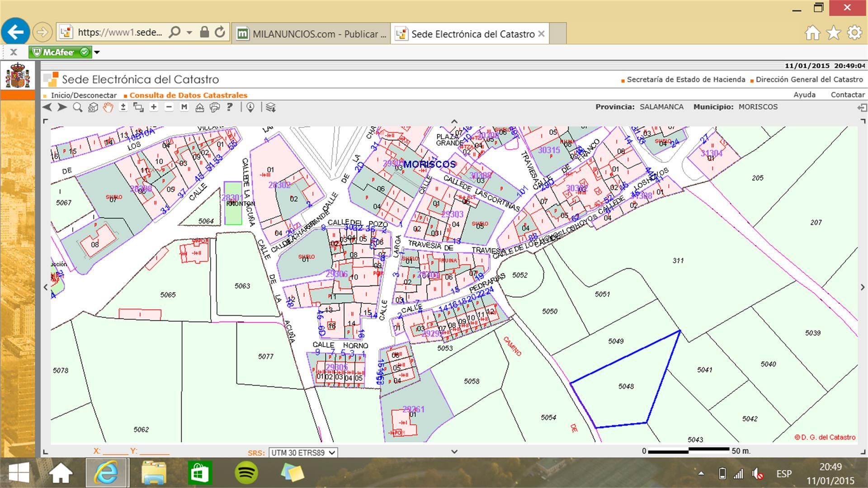Open Consulta de Datos Catastrales

tap(189, 95)
